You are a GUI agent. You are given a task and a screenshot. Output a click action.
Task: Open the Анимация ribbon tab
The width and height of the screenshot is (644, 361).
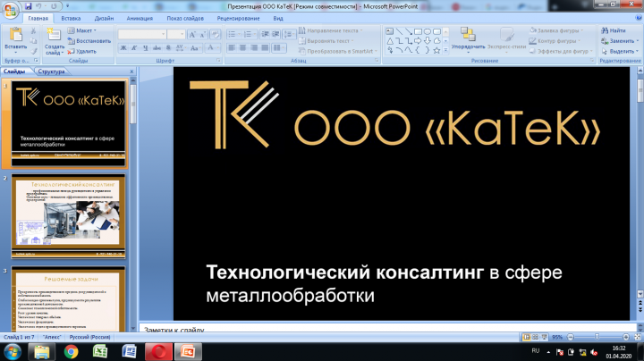(x=140, y=19)
